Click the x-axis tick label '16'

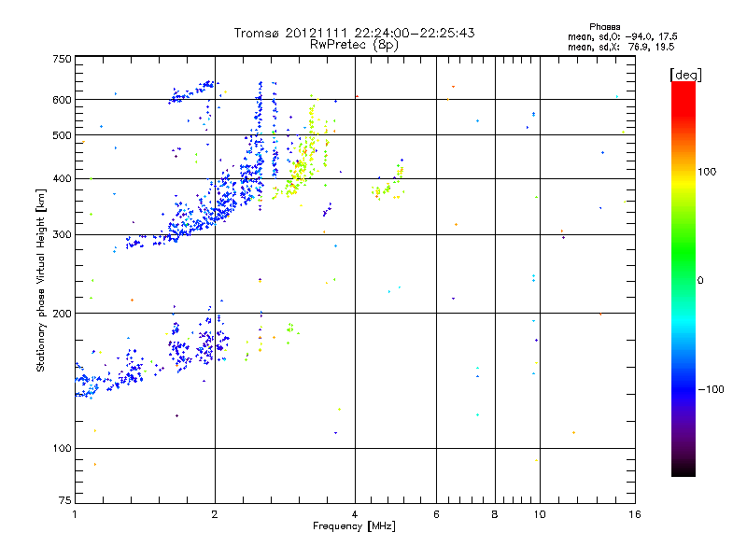tap(635, 514)
